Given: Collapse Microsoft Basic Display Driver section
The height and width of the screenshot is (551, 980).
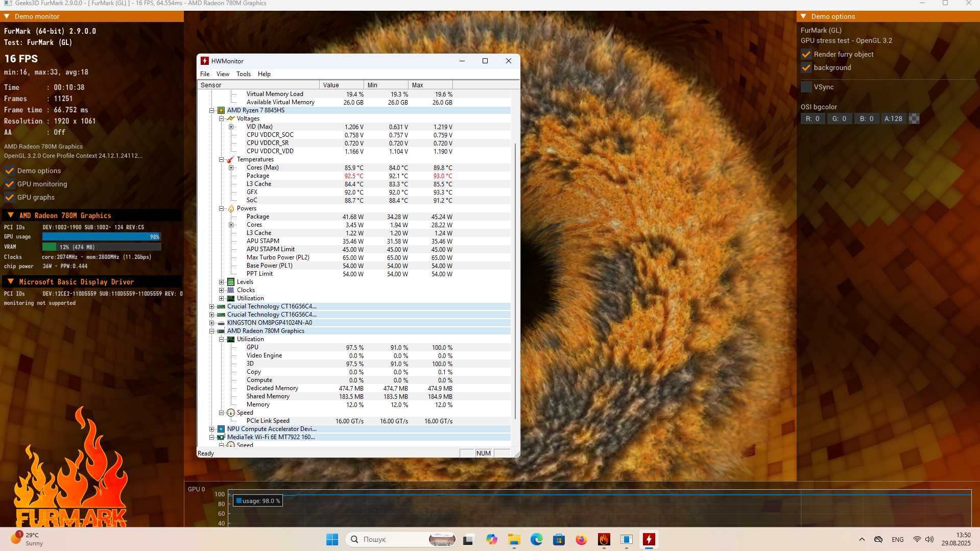Looking at the screenshot, I should point(10,282).
